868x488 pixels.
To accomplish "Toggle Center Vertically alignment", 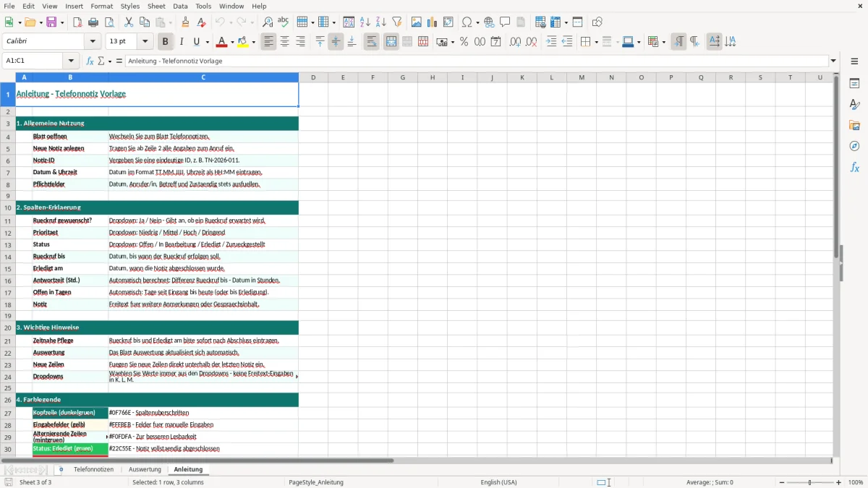I will click(x=336, y=42).
